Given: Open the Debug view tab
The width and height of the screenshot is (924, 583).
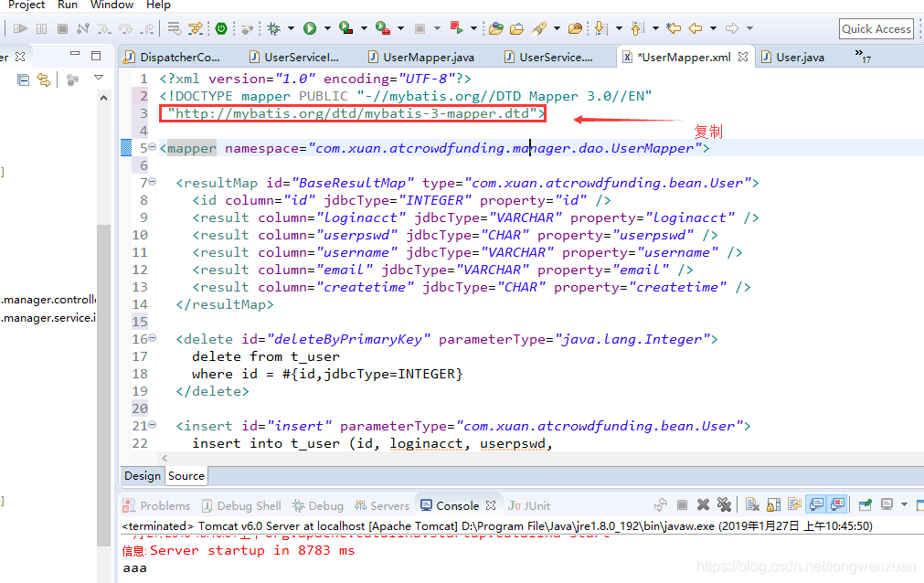Looking at the screenshot, I should point(318,505).
